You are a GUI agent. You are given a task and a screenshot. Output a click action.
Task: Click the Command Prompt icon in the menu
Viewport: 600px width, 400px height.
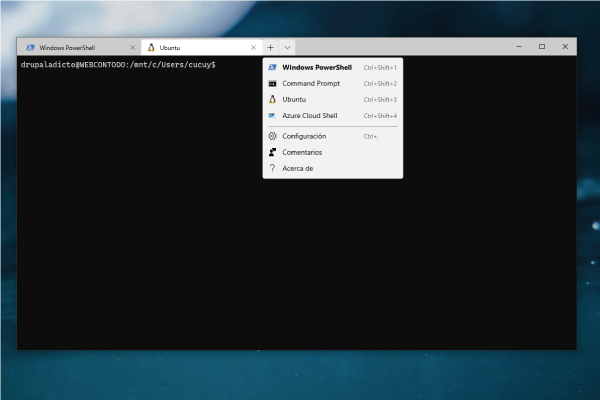point(272,84)
